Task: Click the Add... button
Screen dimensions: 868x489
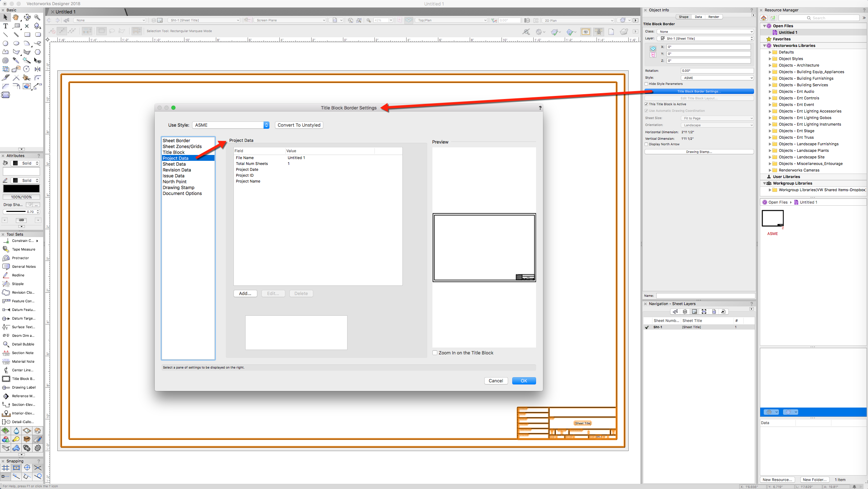Action: click(x=245, y=293)
